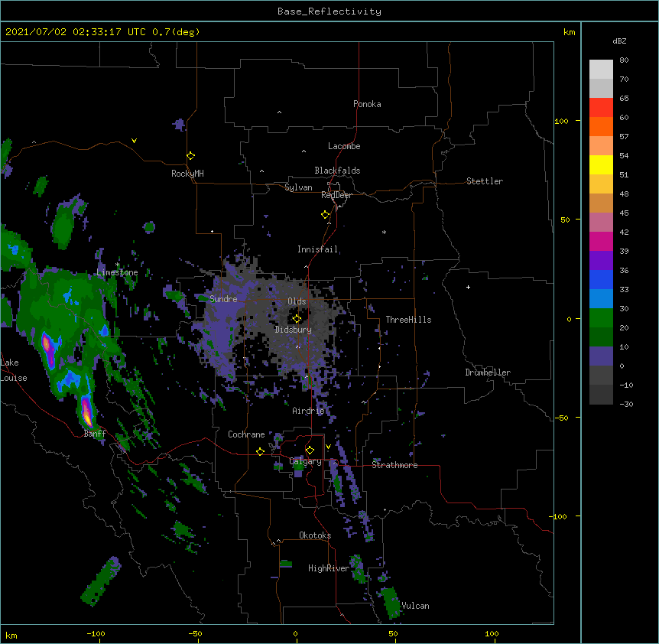Viewport: 659px width, 644px height.
Task: Click the Ponoka city label
Action: click(367, 104)
